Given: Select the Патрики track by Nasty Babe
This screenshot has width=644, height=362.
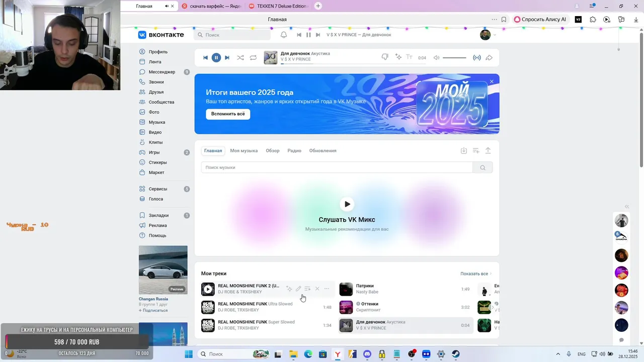Looking at the screenshot, I should [406, 289].
